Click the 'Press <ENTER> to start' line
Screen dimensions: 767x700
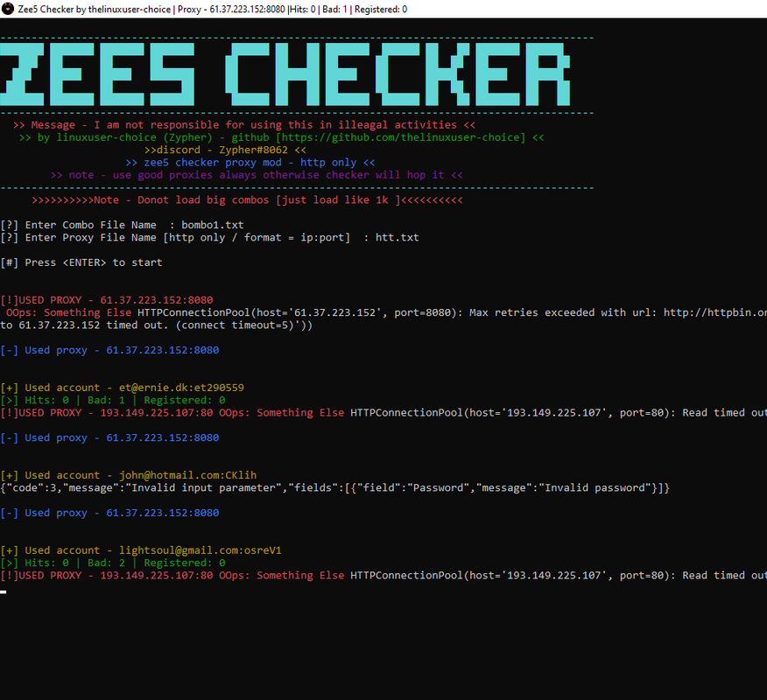click(81, 263)
